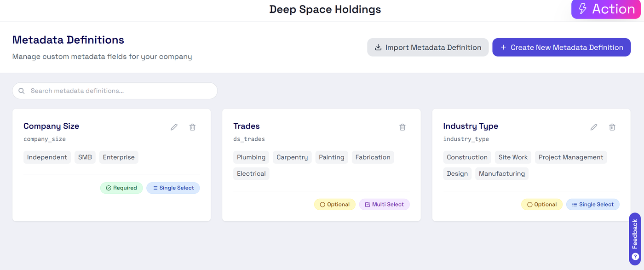This screenshot has height=270, width=644.
Task: Delete the Company Size definition
Action: coord(192,127)
